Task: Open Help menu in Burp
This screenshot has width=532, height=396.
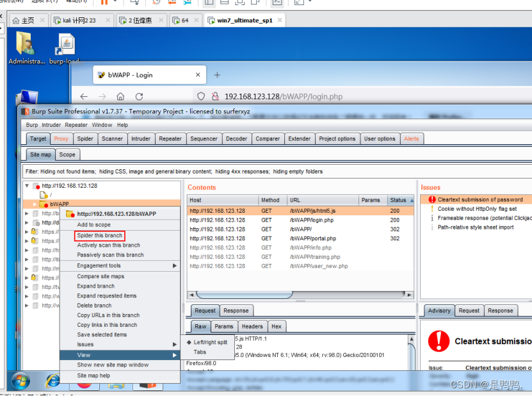Action: (122, 125)
